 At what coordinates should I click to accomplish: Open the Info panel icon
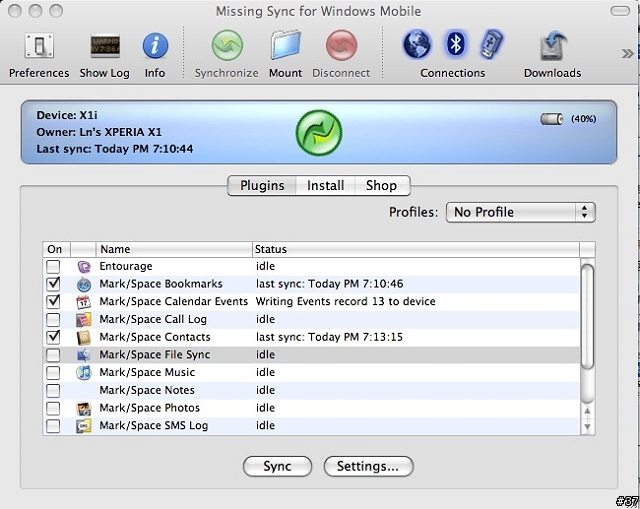155,45
